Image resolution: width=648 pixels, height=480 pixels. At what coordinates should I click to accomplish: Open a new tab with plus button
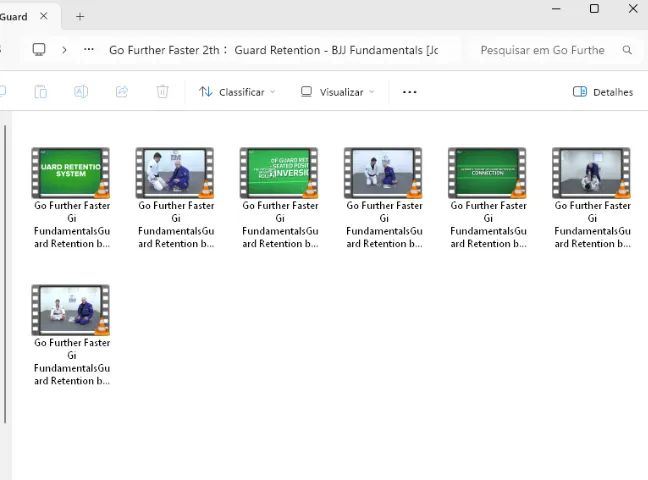tap(80, 17)
